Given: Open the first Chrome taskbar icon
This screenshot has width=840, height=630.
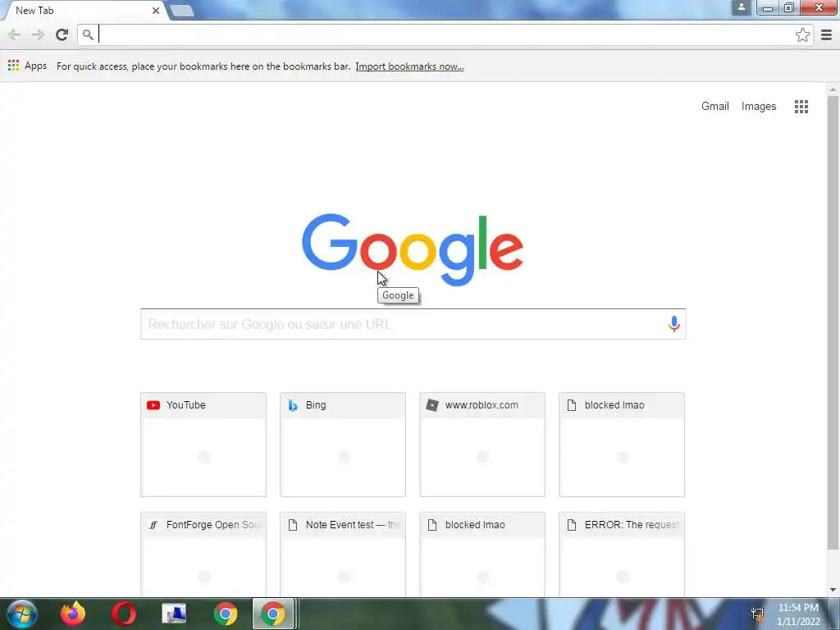Looking at the screenshot, I should click(226, 614).
